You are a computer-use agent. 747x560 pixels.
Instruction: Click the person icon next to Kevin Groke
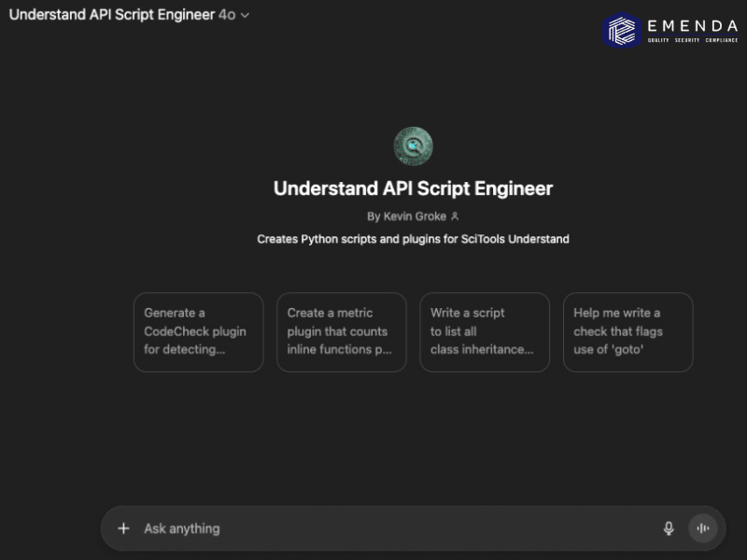coord(455,217)
